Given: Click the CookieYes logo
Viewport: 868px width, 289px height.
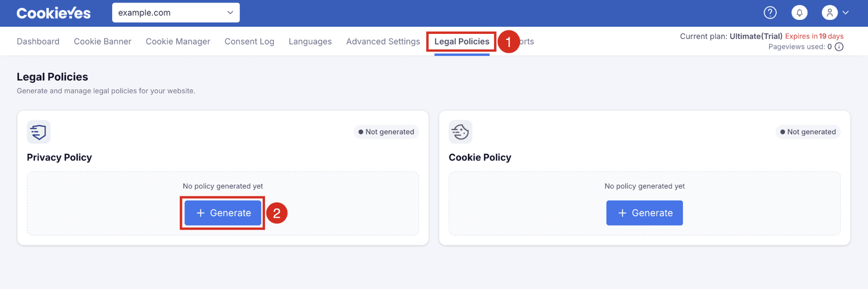Looking at the screenshot, I should [x=53, y=13].
